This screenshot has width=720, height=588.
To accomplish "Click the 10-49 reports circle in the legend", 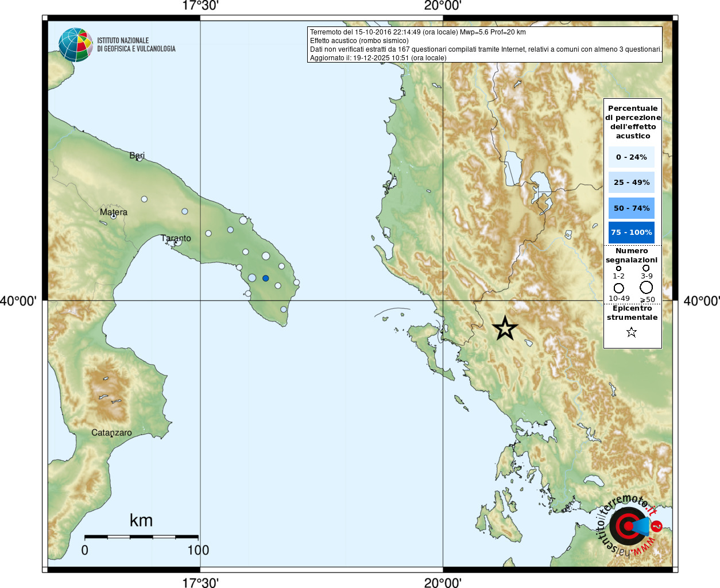I will coord(618,288).
